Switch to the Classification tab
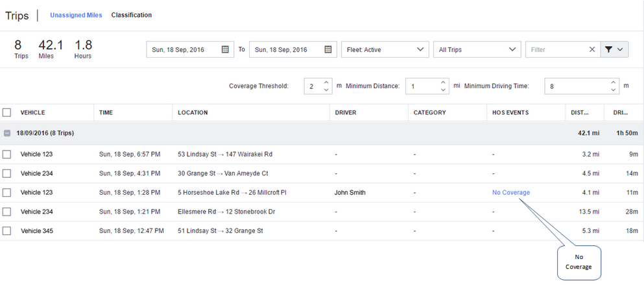644x285 pixels. pyautogui.click(x=132, y=15)
